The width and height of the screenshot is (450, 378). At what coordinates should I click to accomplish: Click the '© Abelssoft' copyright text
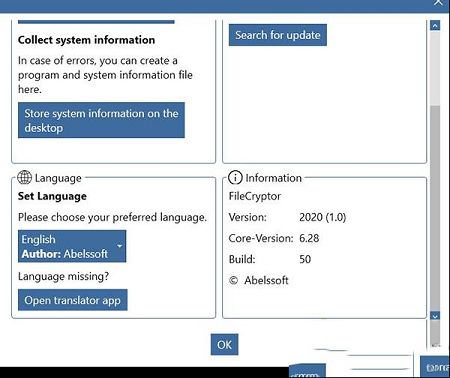(x=259, y=280)
